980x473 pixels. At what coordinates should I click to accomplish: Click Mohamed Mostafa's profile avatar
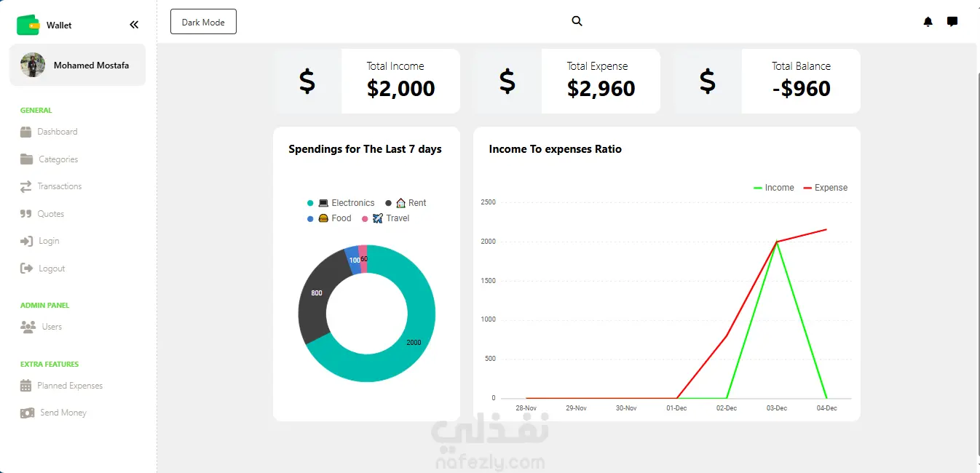point(33,65)
